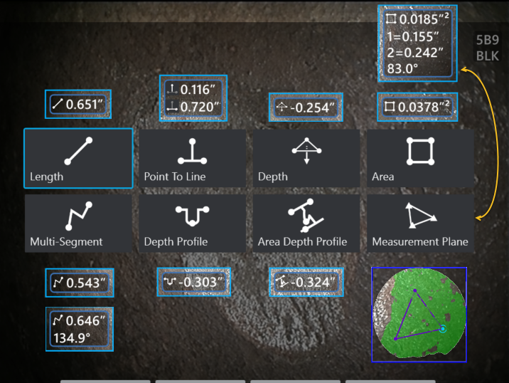Viewport: 509px width, 383px height.
Task: Click the cyan cursor point on the triangle
Action: [443, 329]
